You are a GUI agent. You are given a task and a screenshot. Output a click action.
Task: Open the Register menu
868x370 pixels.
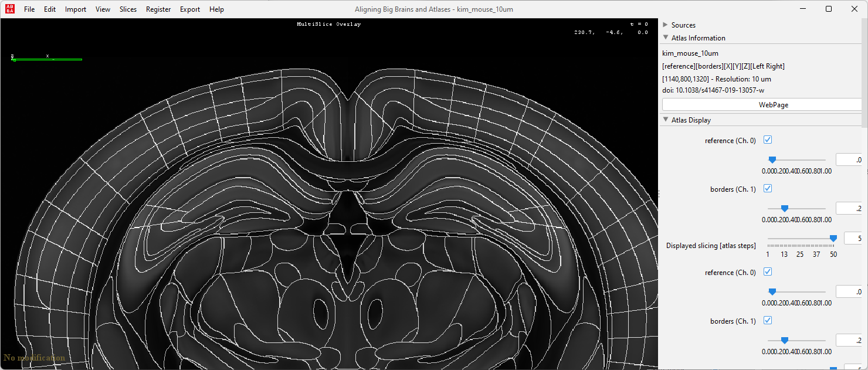(x=158, y=9)
